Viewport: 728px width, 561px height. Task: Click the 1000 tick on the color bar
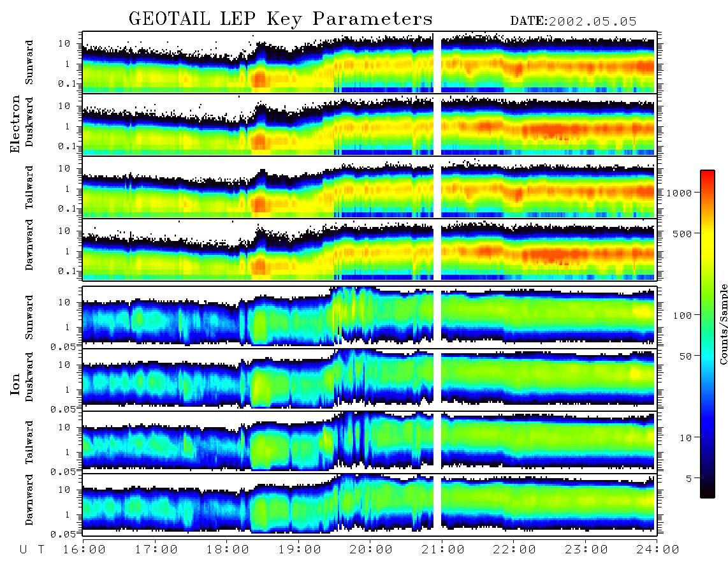point(678,193)
